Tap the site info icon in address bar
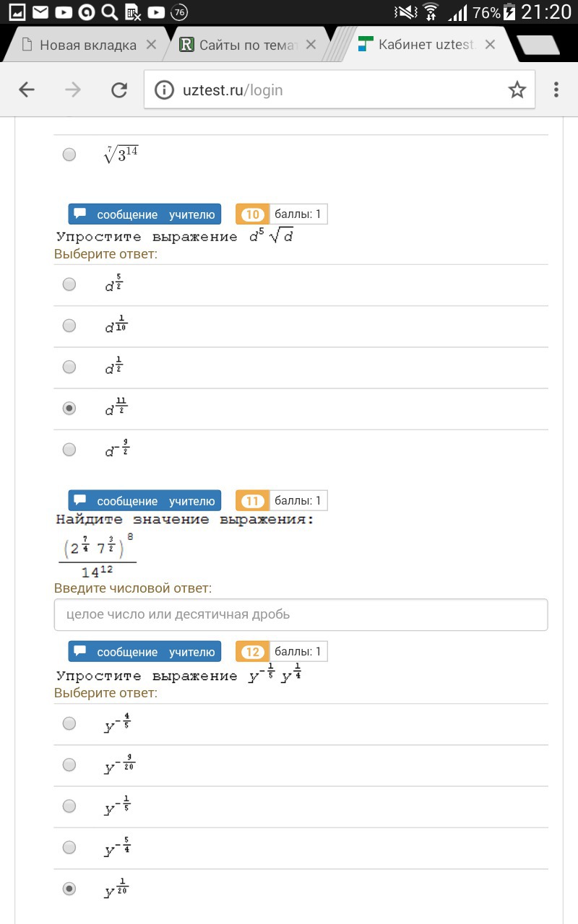The width and height of the screenshot is (578, 924). [x=165, y=90]
